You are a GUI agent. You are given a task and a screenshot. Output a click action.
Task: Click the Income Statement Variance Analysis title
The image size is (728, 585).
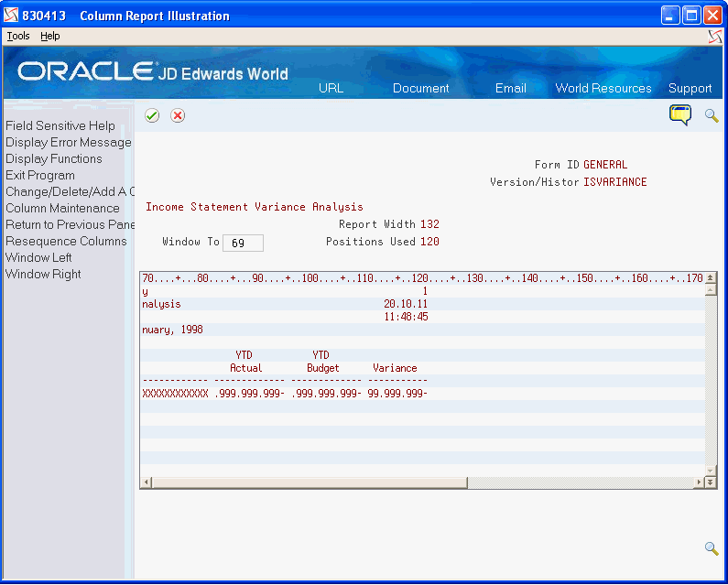coord(255,207)
